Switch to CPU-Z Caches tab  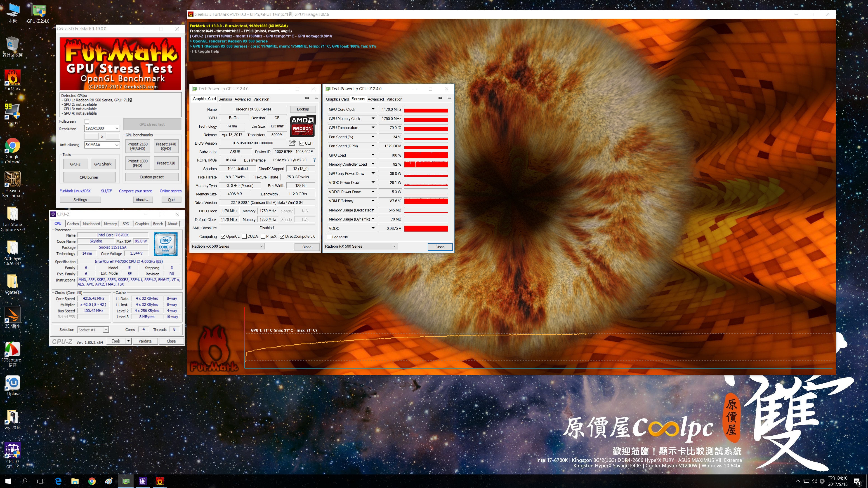coord(73,224)
